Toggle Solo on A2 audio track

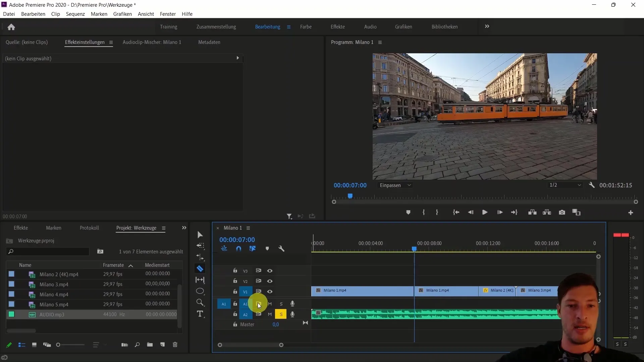coord(281,314)
